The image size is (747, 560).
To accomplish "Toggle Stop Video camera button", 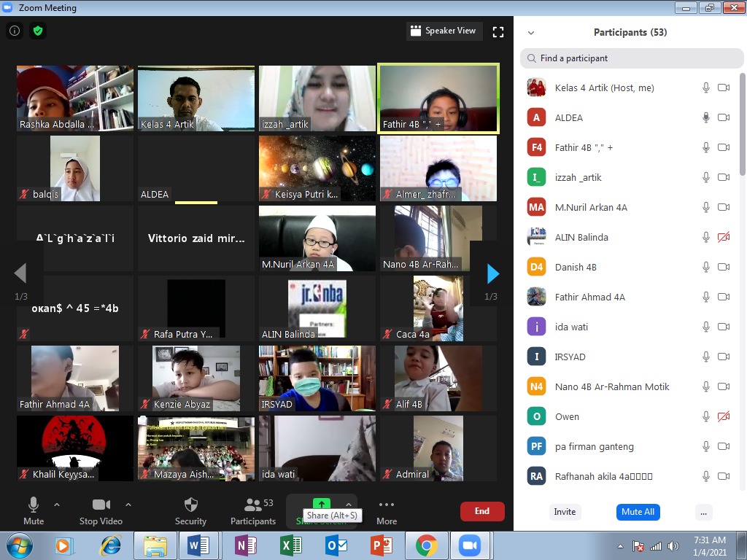I will click(101, 505).
